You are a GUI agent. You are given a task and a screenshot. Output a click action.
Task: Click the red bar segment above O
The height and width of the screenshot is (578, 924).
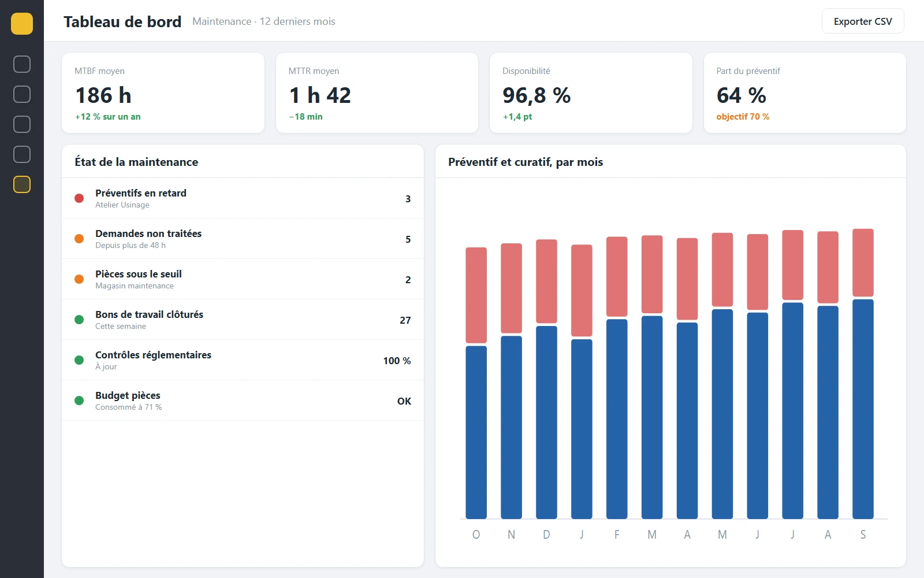(476, 295)
